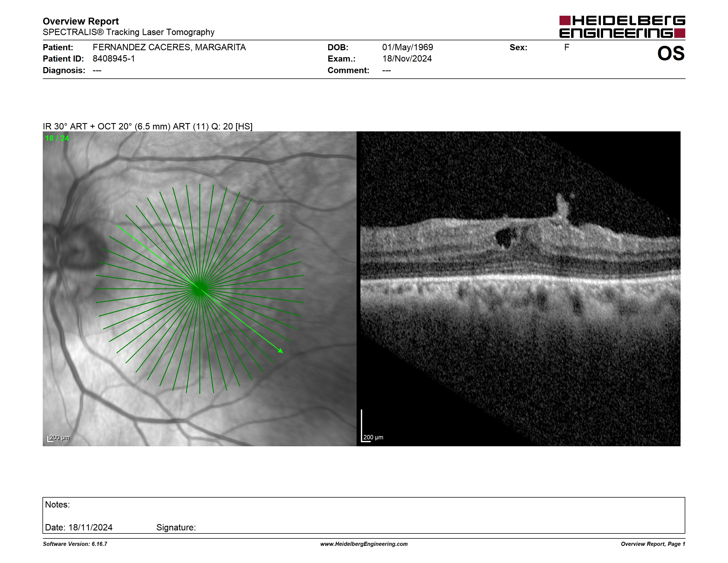Click the Patient ID label
Screen dimensions: 728x563
[63, 59]
